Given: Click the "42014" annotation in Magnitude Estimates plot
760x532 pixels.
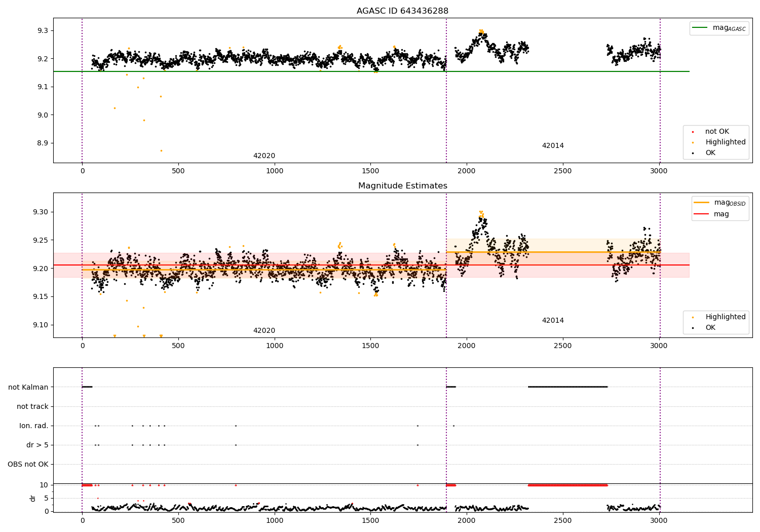Looking at the screenshot, I should pyautogui.click(x=553, y=321).
